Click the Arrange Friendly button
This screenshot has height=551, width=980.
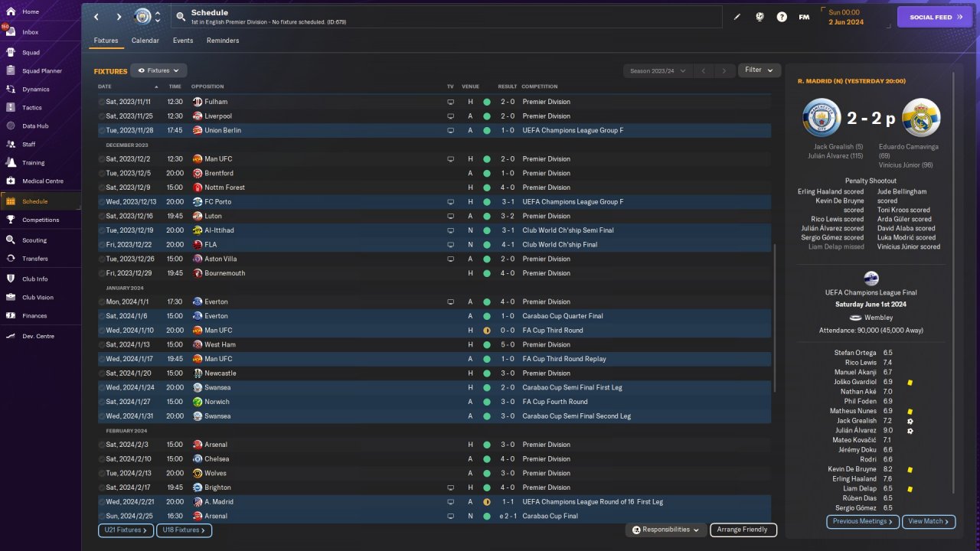pyautogui.click(x=743, y=530)
